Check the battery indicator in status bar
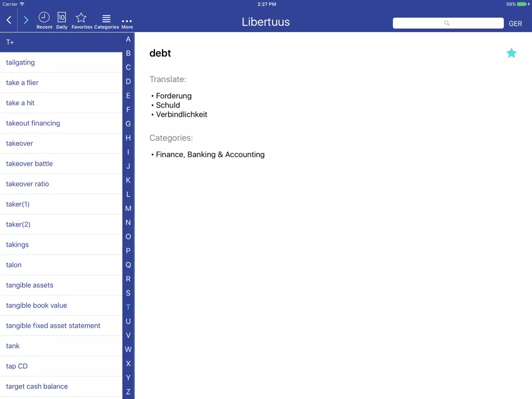This screenshot has height=399, width=532. (x=522, y=4)
